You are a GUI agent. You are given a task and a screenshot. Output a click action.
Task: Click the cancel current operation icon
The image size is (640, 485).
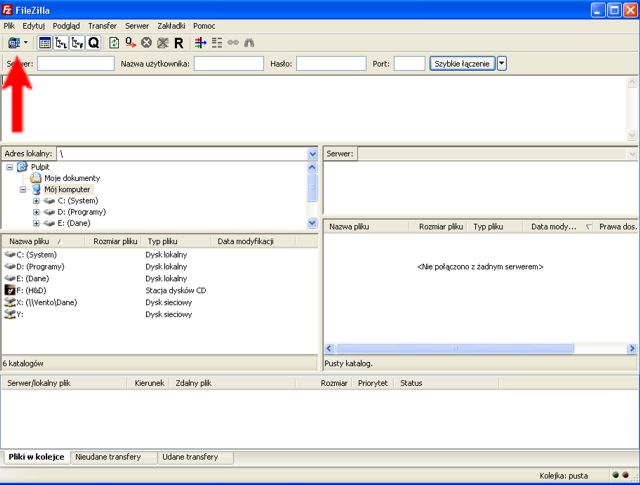(x=146, y=42)
